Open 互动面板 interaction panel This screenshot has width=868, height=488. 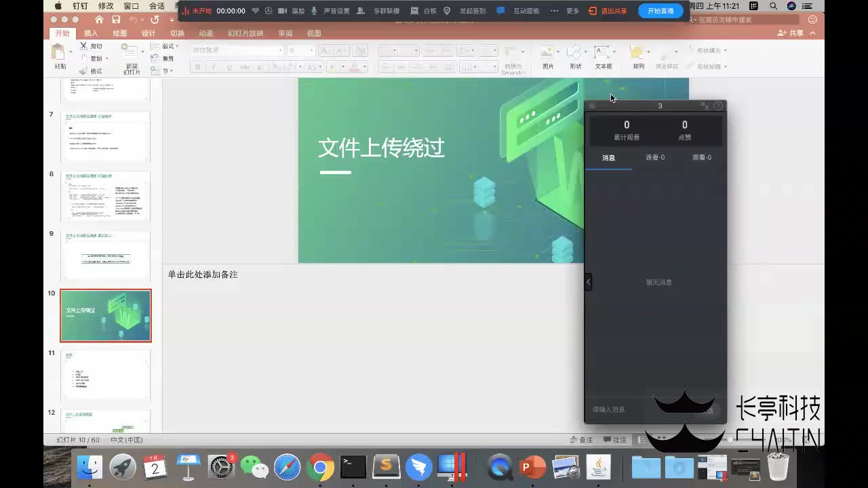tap(518, 11)
